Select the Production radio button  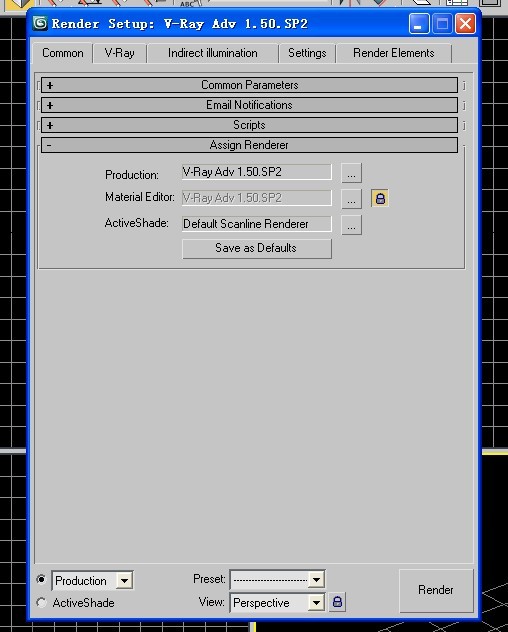click(x=41, y=579)
